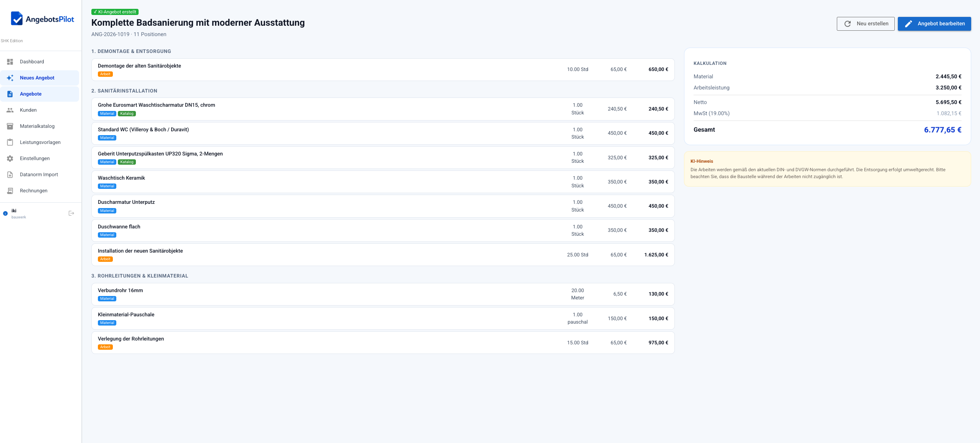Image resolution: width=980 pixels, height=443 pixels.
Task: Click the Angebot bearbeiten button
Action: (934, 24)
